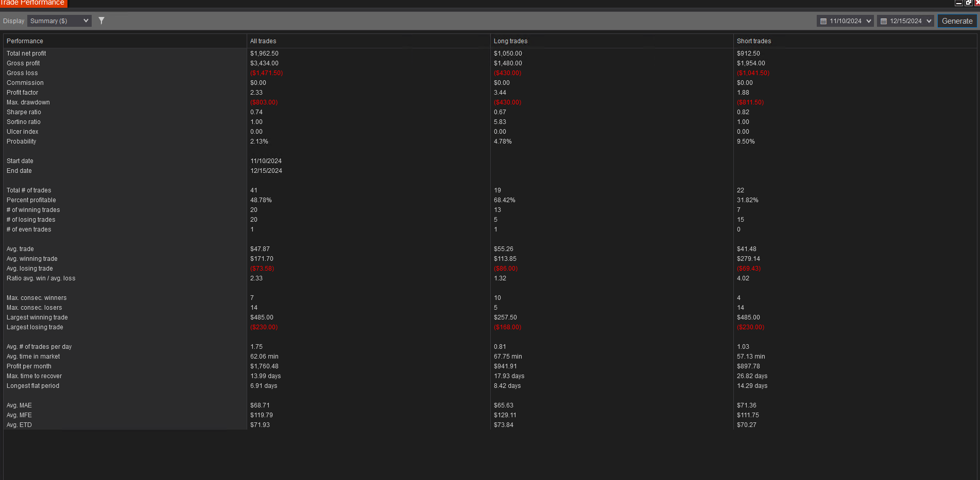980x480 pixels.
Task: Select the Commission row label
Action: click(25, 83)
